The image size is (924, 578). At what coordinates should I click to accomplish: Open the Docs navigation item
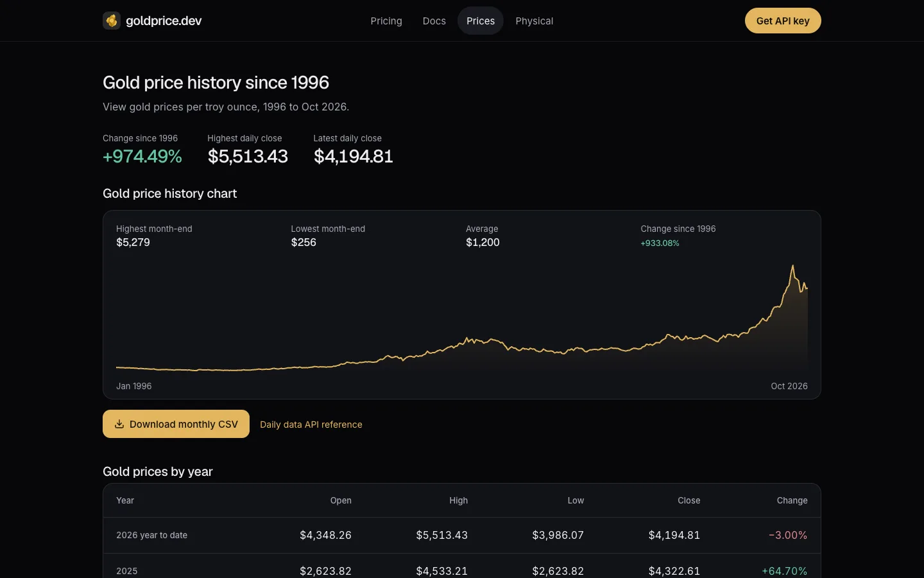tap(434, 21)
